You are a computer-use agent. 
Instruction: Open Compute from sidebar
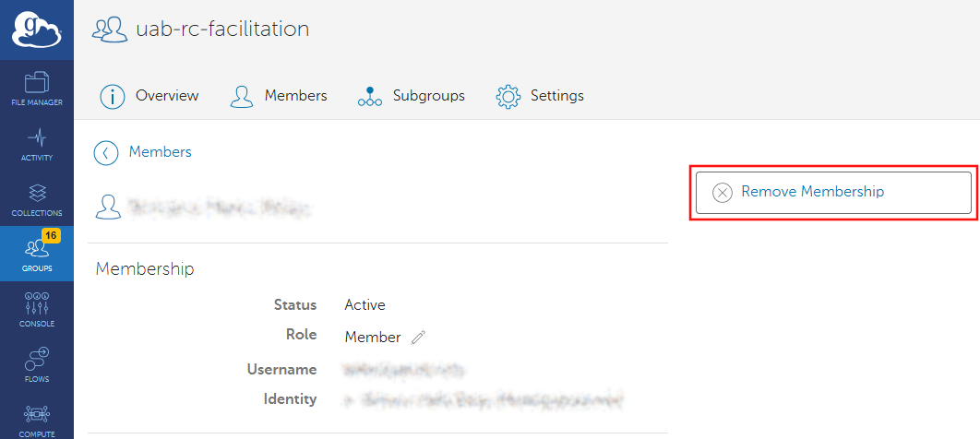point(37,420)
